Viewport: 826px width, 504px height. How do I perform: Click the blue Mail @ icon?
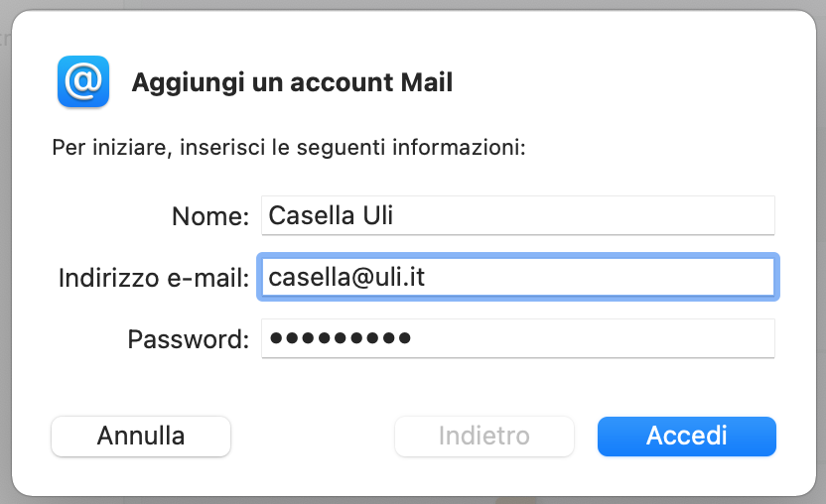click(83, 81)
